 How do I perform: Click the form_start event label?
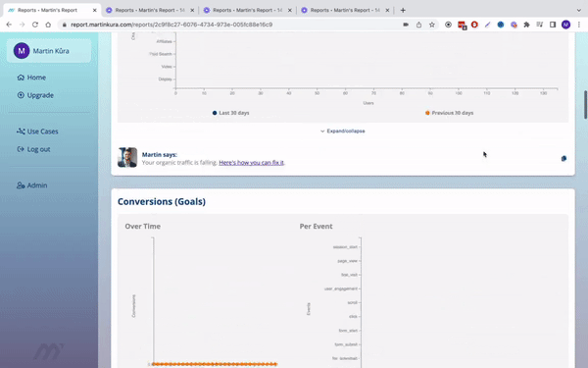tap(348, 331)
